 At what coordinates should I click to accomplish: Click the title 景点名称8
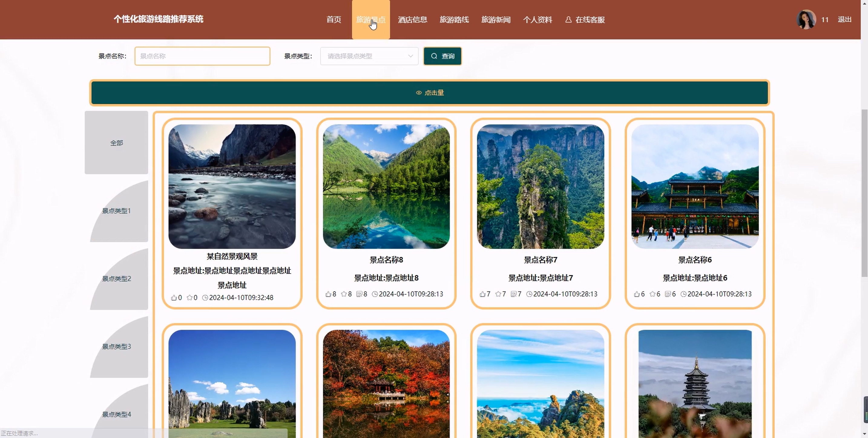386,260
